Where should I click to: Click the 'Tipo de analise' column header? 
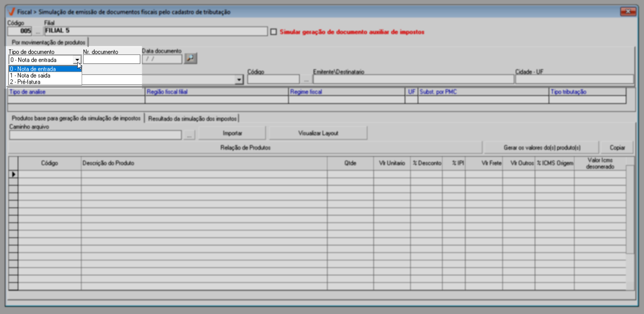(x=77, y=92)
